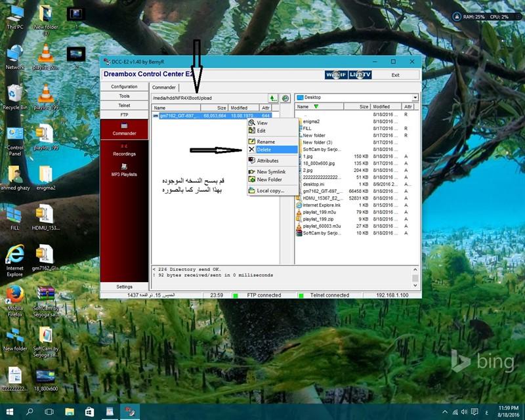Open taskbar Search
This screenshot has height=420, width=525.
pos(30,411)
